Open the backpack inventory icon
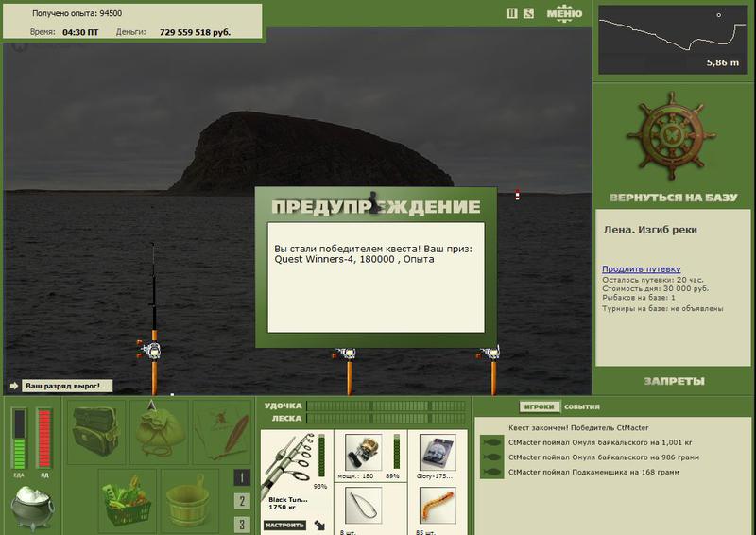Viewport: 756px width, 535px height. (x=95, y=431)
